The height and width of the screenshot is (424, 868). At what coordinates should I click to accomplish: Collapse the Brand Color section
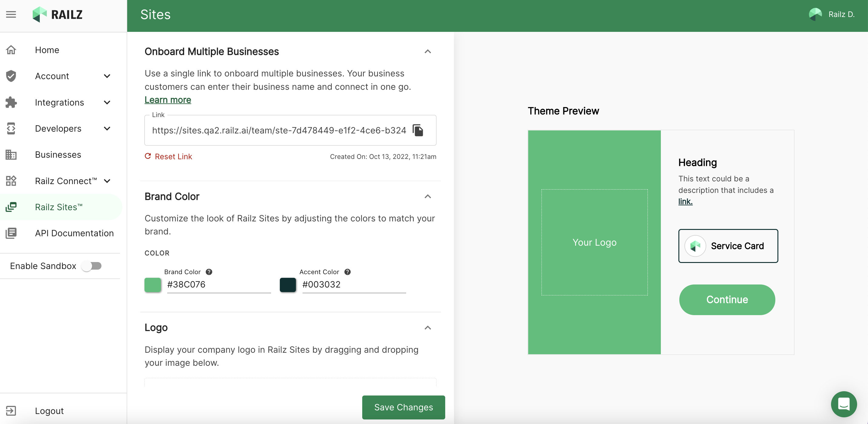(x=428, y=196)
